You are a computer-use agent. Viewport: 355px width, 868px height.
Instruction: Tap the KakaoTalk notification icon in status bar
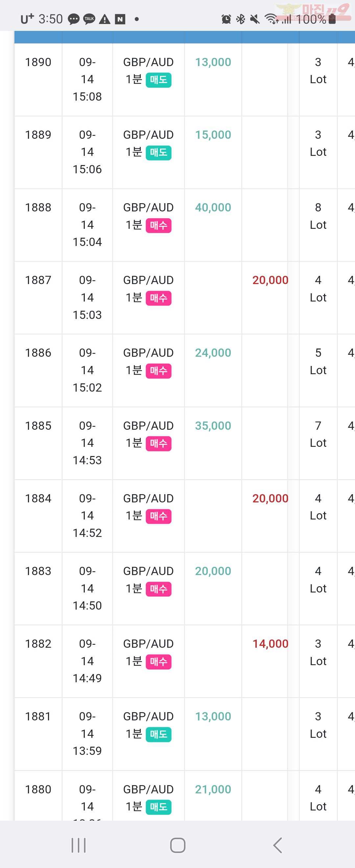[89, 19]
